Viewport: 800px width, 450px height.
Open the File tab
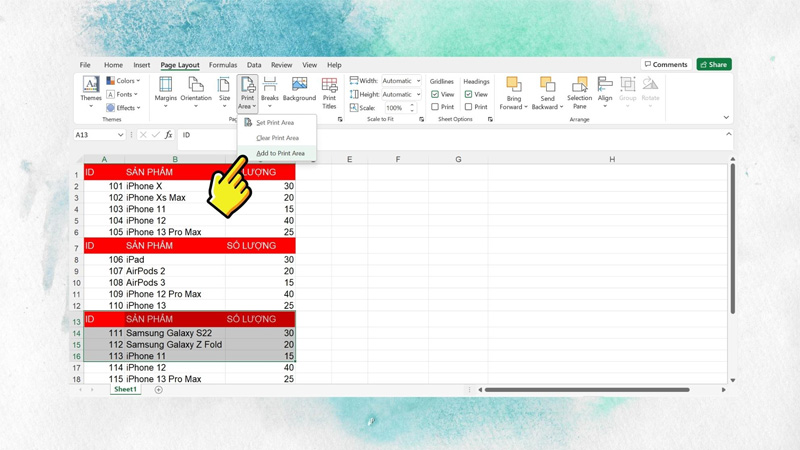[85, 65]
